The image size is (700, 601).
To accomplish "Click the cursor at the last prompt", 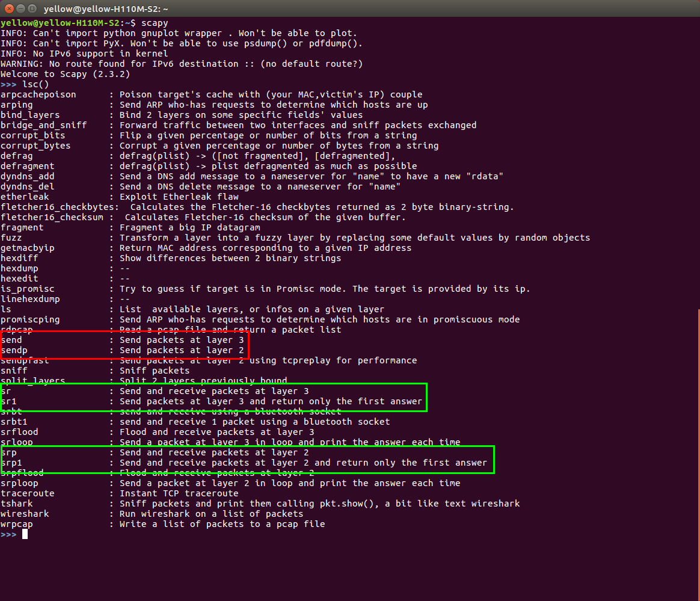I will [25, 534].
